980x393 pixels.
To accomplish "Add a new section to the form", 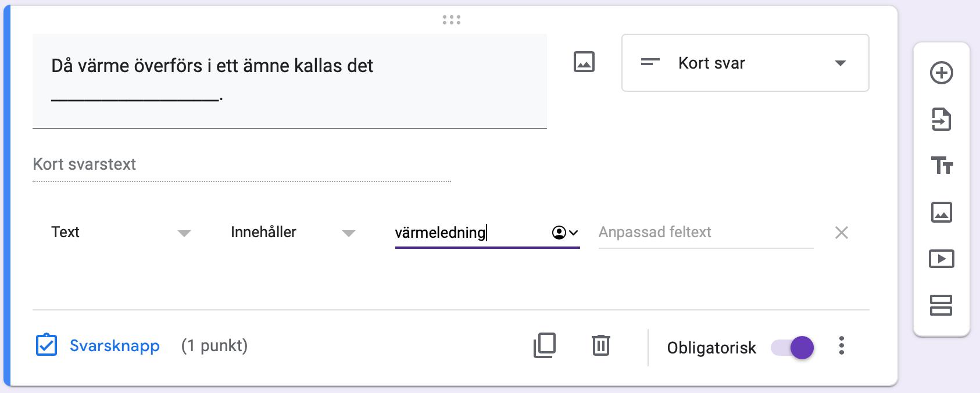I will point(941,305).
